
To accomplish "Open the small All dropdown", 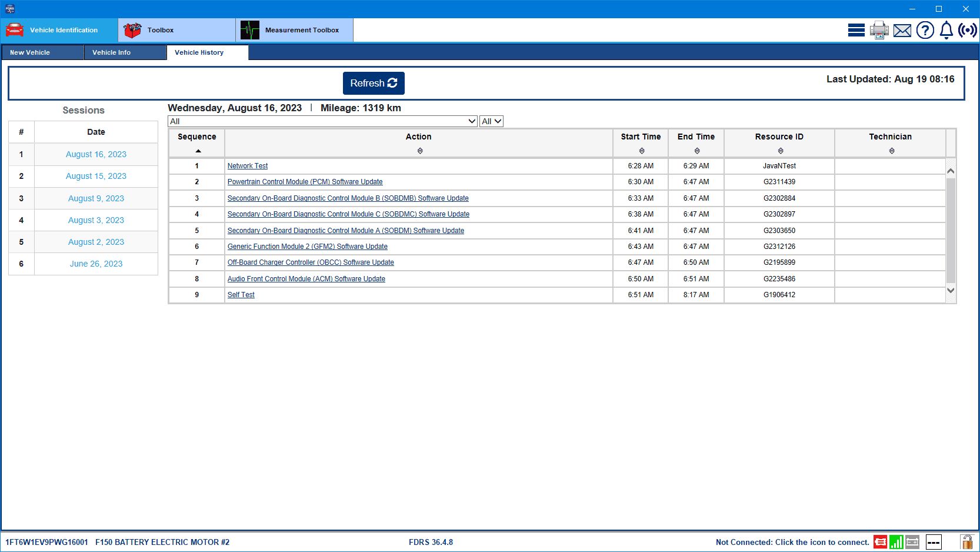I will (491, 121).
